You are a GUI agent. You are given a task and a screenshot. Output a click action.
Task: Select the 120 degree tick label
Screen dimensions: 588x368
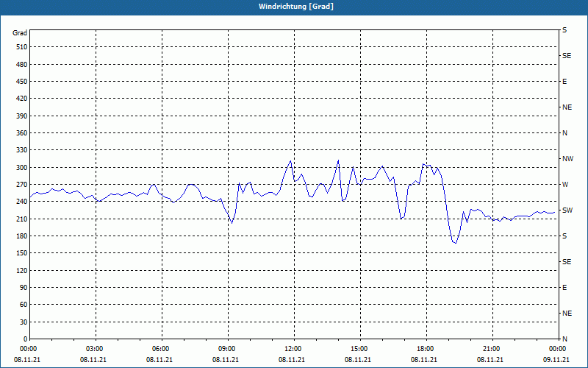click(x=21, y=270)
